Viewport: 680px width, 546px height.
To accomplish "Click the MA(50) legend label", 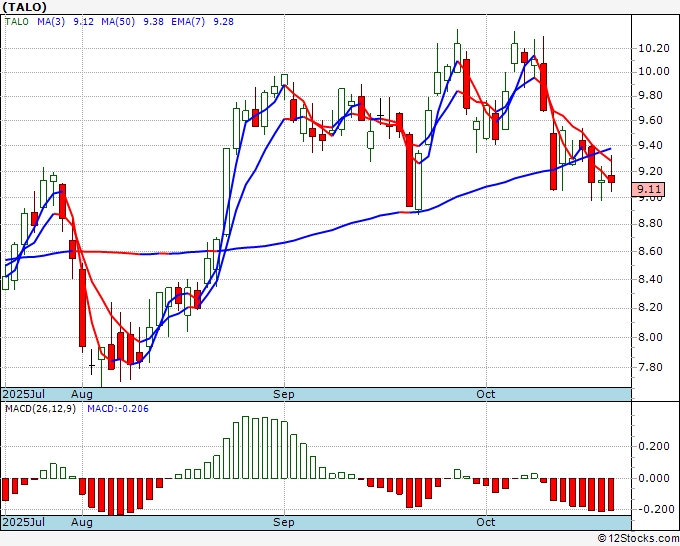I will [x=118, y=22].
